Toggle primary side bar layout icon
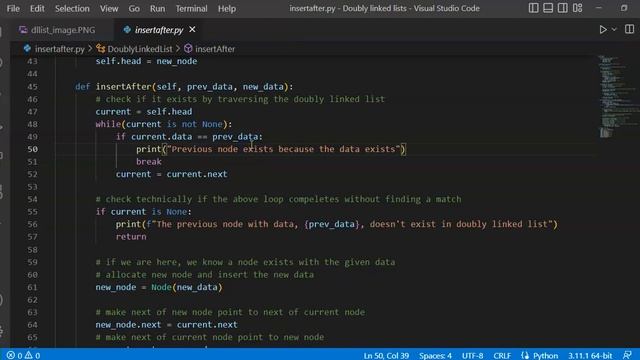This screenshot has height=360, width=640. [533, 8]
